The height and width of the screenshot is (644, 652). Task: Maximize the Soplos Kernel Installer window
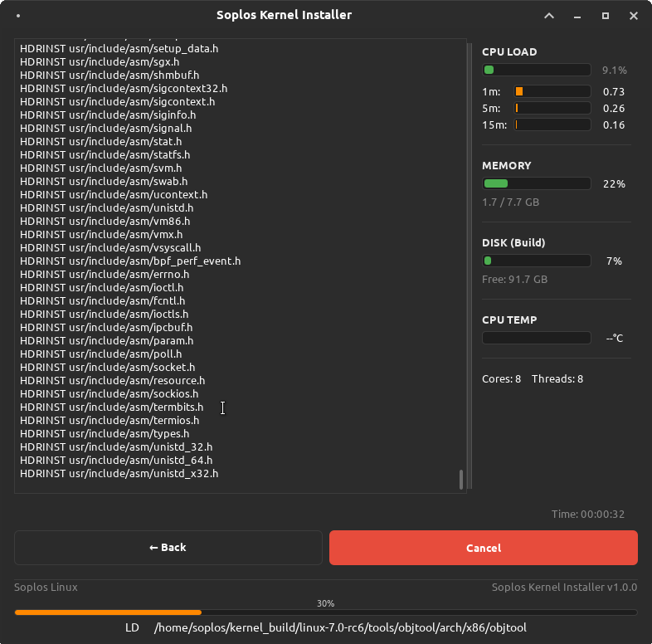606,16
